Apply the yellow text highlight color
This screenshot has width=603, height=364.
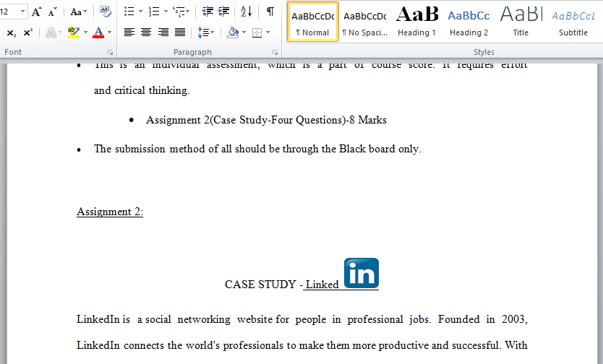(74, 32)
